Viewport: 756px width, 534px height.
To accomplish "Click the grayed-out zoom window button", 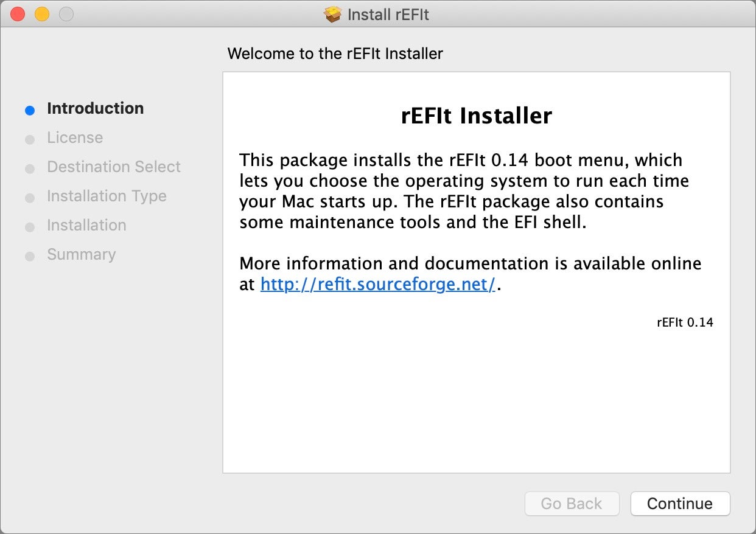I will (66, 14).
